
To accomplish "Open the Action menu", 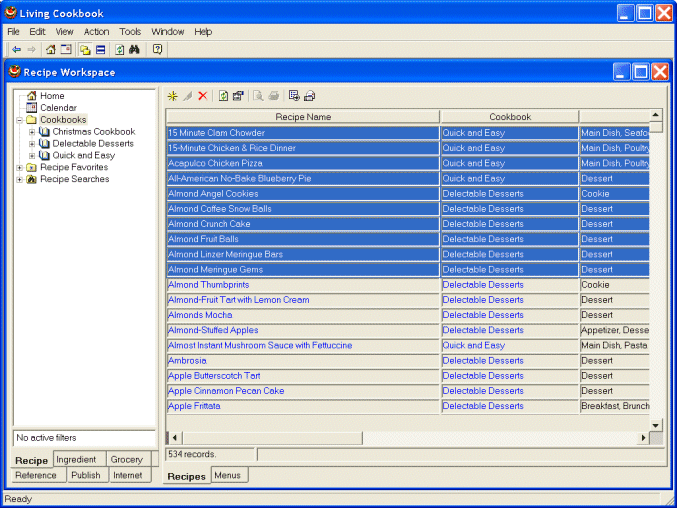I will (x=96, y=32).
